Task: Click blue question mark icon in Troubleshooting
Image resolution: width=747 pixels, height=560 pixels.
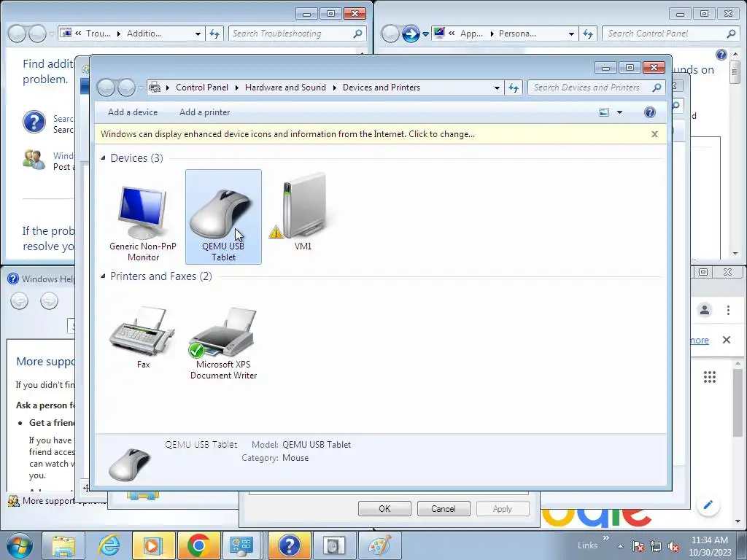Action: pos(34,122)
